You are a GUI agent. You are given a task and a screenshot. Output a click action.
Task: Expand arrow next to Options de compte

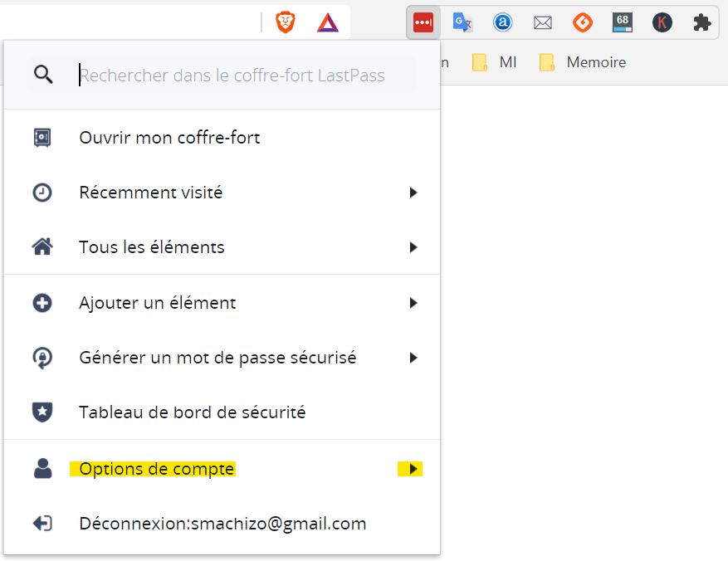pos(413,469)
